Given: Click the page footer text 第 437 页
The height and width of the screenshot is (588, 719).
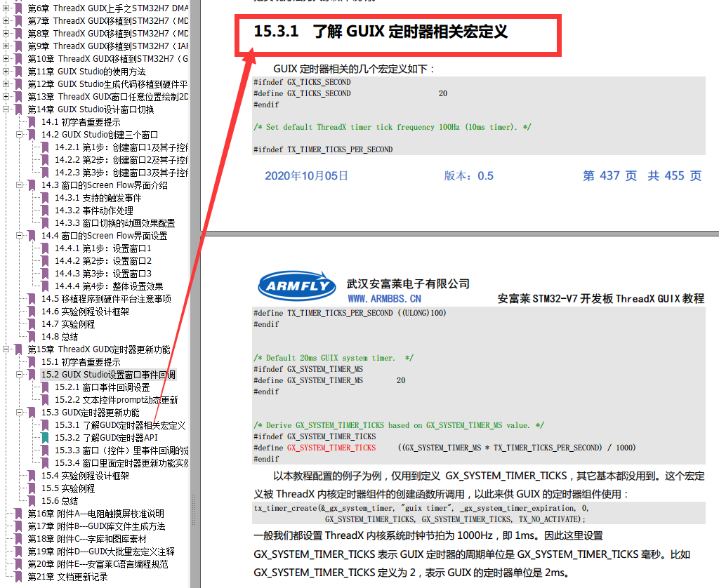Looking at the screenshot, I should pos(610,175).
